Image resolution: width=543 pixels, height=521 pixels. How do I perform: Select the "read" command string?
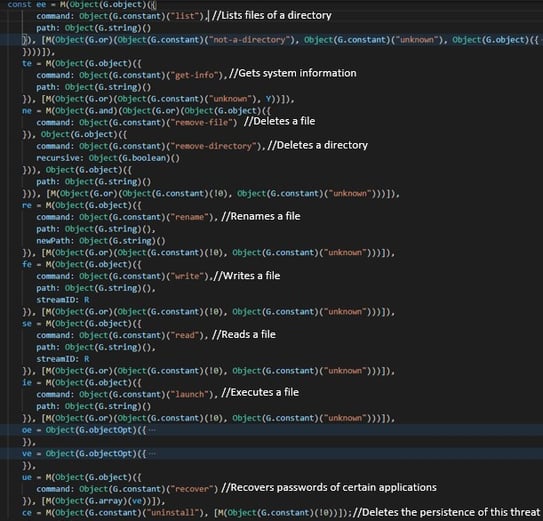click(x=186, y=335)
